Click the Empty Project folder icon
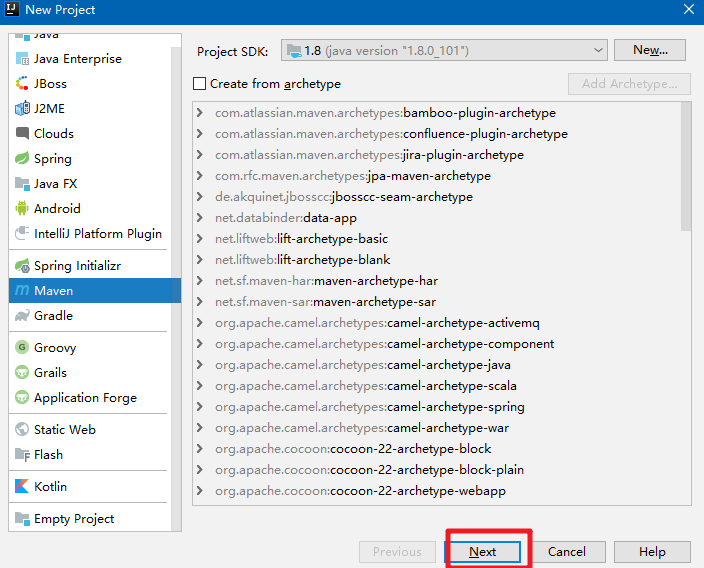Image resolution: width=704 pixels, height=568 pixels. pyautogui.click(x=22, y=519)
